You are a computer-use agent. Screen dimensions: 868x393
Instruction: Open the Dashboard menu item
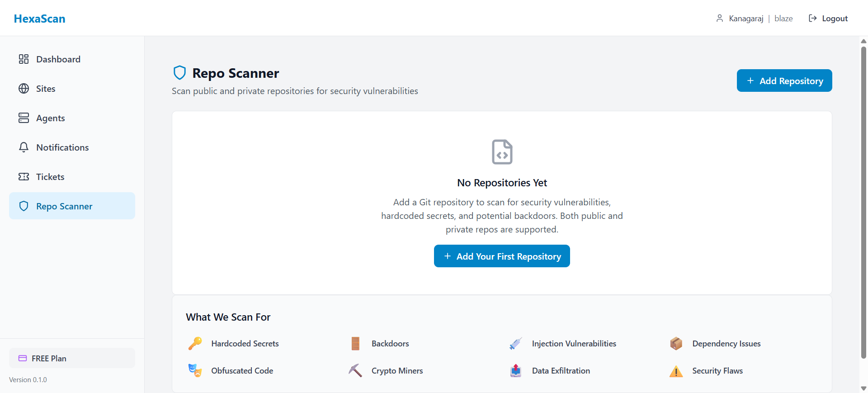pyautogui.click(x=58, y=59)
